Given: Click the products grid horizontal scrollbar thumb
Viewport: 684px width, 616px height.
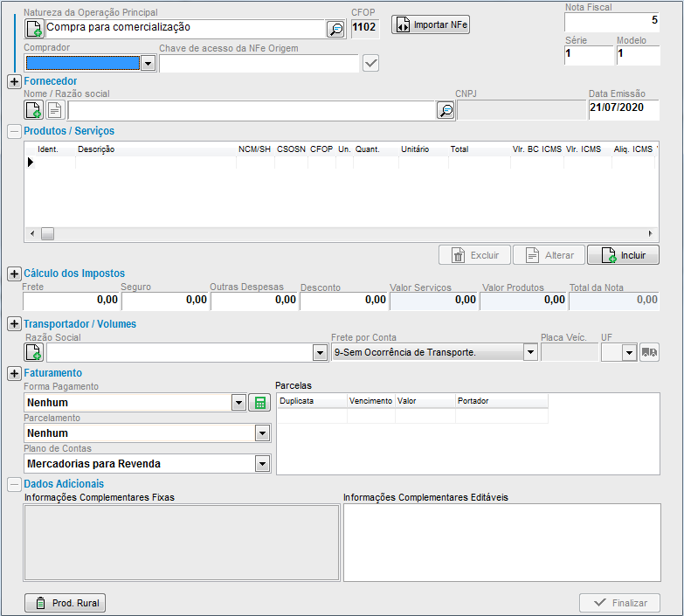Looking at the screenshot, I should [x=47, y=234].
